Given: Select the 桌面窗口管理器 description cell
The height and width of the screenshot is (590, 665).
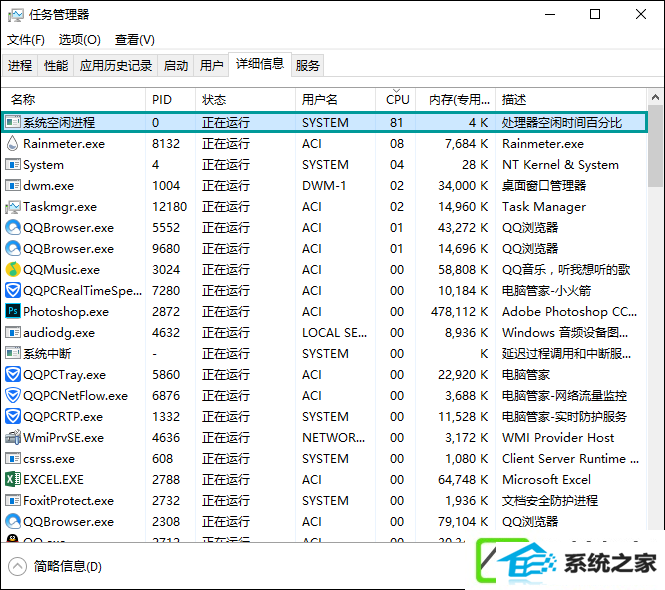Looking at the screenshot, I should [544, 185].
